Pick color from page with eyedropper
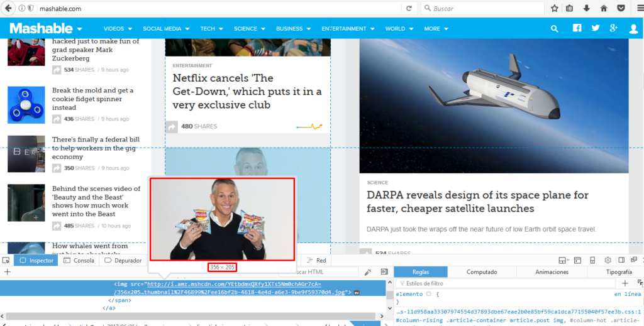The image size is (644, 326). click(x=367, y=272)
